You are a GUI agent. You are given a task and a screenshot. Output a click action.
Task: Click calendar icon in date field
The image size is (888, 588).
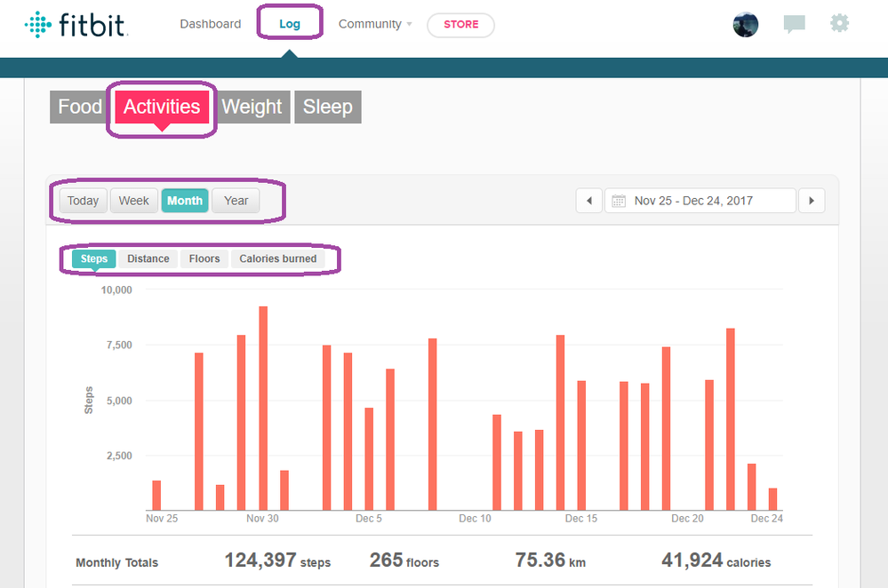[619, 201]
